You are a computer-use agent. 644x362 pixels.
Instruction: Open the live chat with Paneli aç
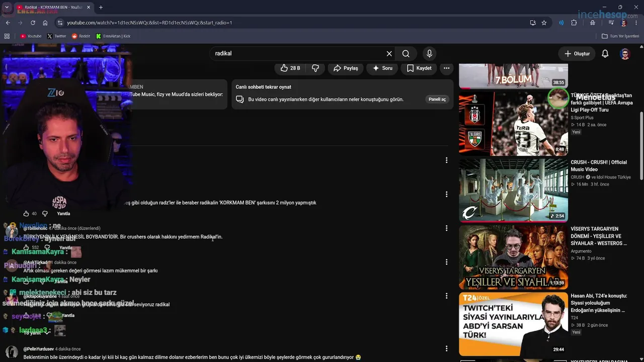click(437, 99)
